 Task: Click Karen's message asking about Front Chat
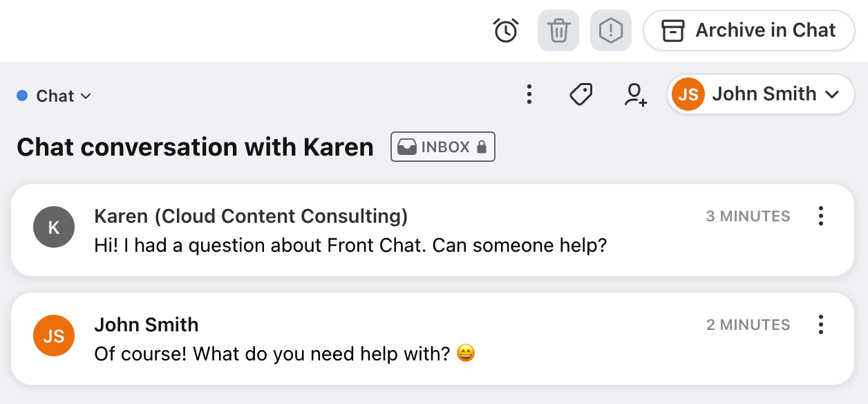pos(350,245)
